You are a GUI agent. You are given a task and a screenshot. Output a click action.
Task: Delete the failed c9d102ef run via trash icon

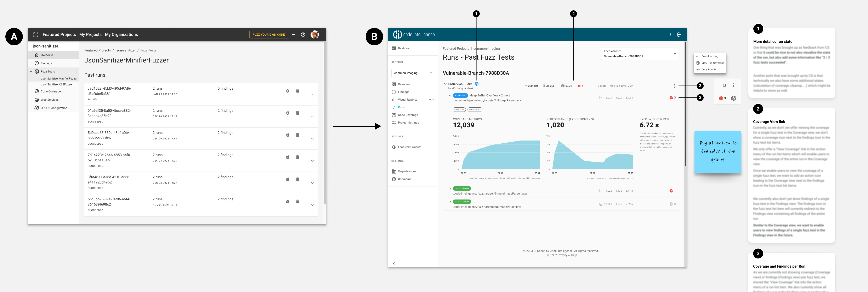click(297, 91)
